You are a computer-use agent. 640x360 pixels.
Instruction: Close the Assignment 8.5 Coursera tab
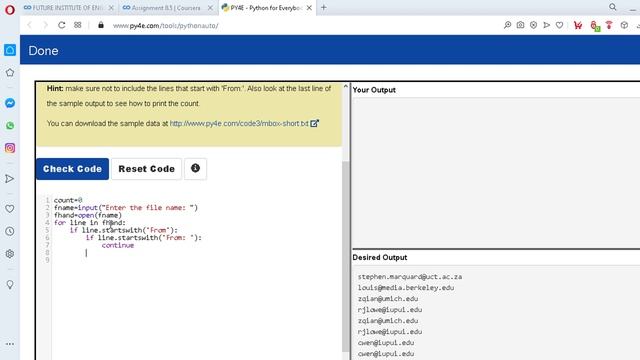tap(210, 8)
